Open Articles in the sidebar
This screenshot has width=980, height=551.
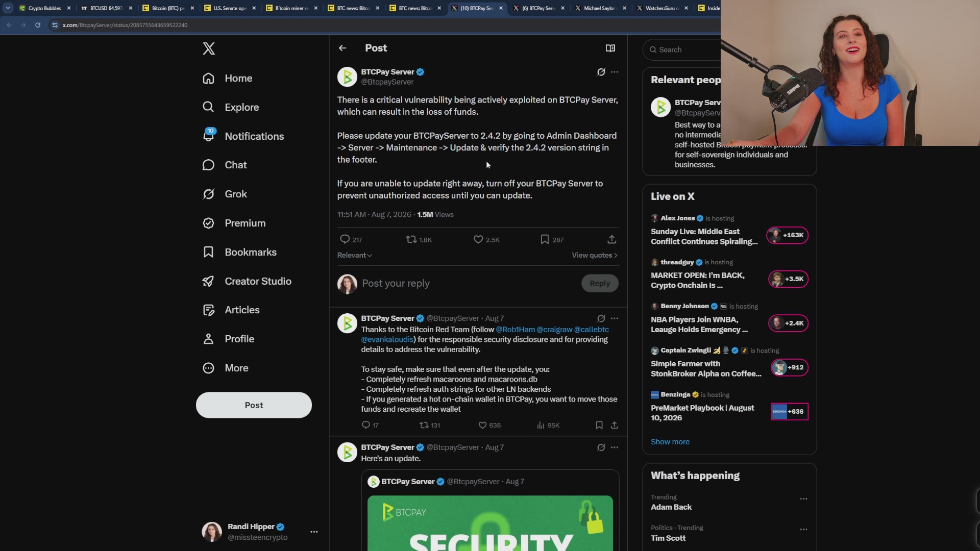pyautogui.click(x=231, y=310)
